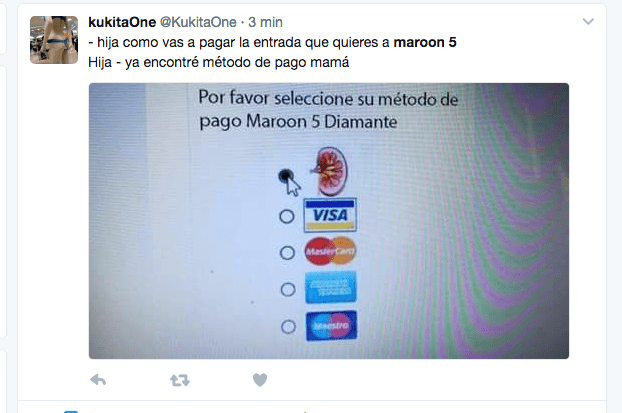Click the kukitaOne display name
This screenshot has width=622, height=413.
click(122, 22)
